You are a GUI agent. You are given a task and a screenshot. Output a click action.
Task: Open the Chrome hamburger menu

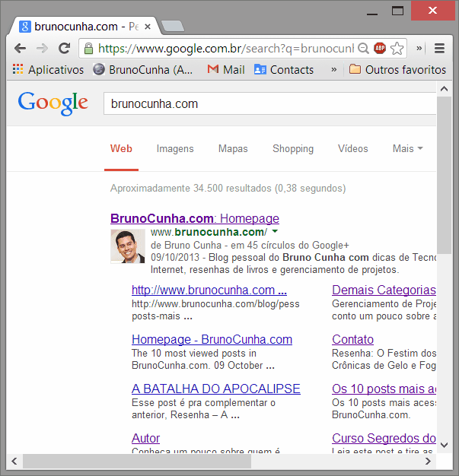pos(439,48)
